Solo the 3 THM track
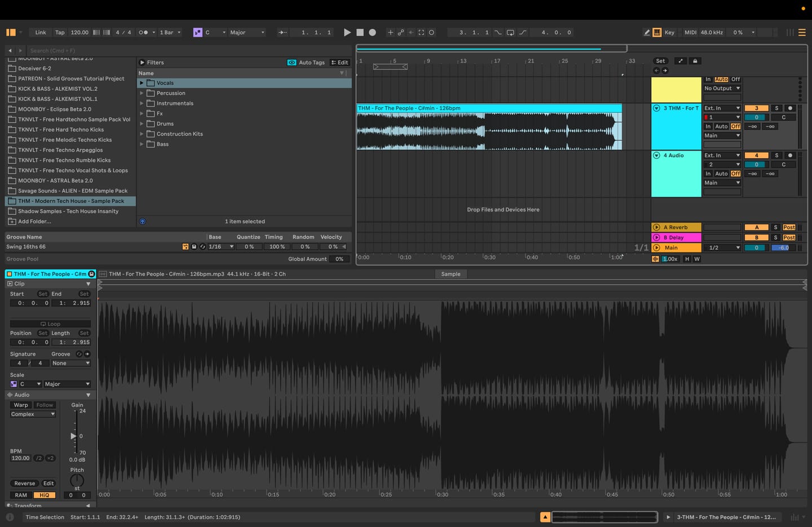Screen dimensions: 812x527 [776, 108]
